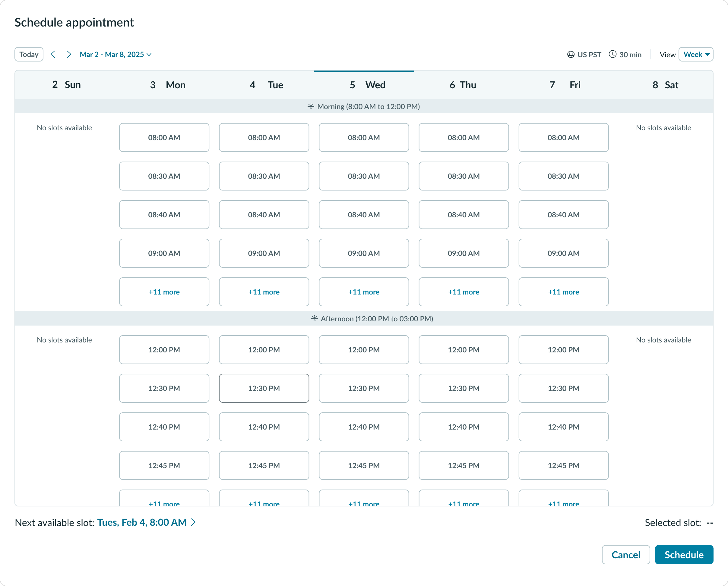The image size is (728, 586).
Task: Open the Week view dropdown
Action: tap(696, 54)
